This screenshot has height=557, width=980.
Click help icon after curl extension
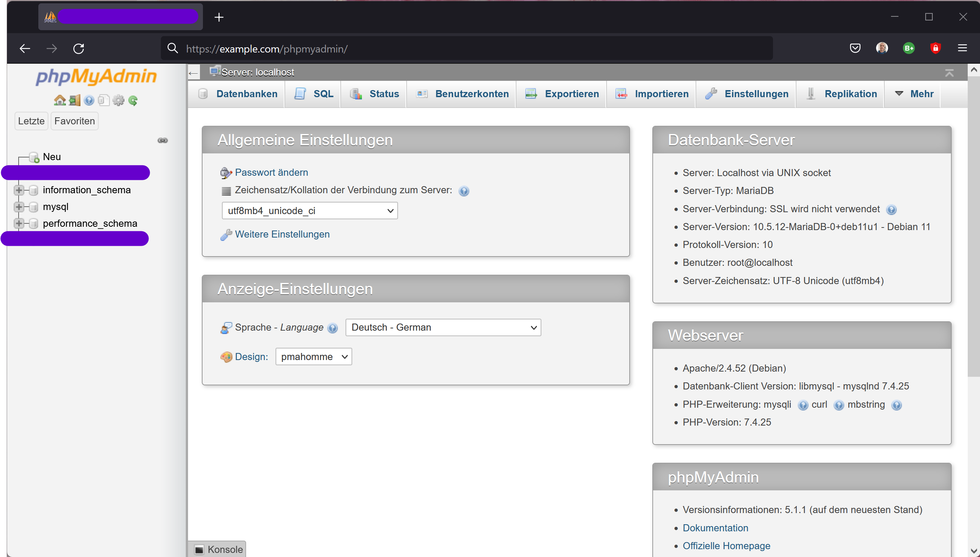coord(839,405)
